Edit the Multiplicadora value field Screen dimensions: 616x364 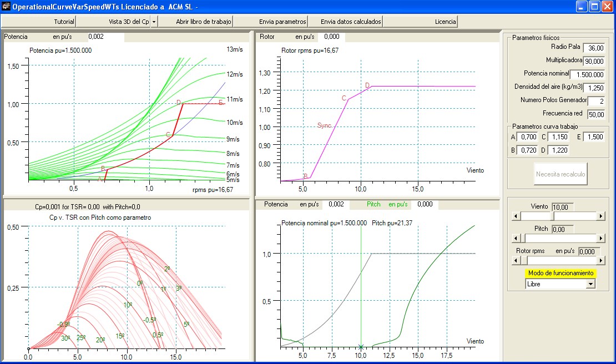pyautogui.click(x=594, y=61)
